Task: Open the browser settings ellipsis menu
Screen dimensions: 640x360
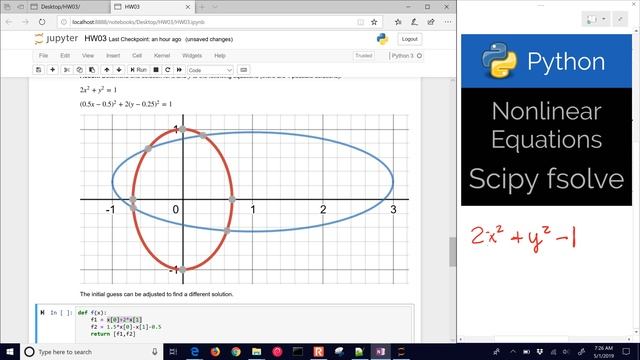Action: 448,22
